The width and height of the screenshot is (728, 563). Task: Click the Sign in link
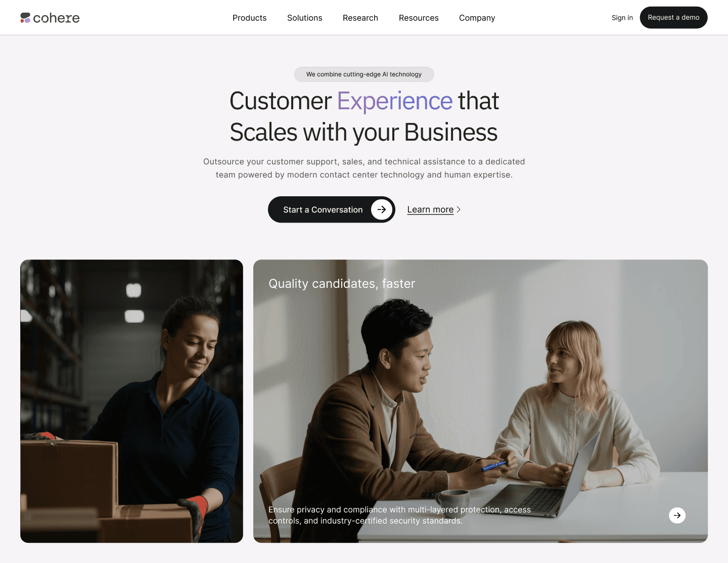622,18
